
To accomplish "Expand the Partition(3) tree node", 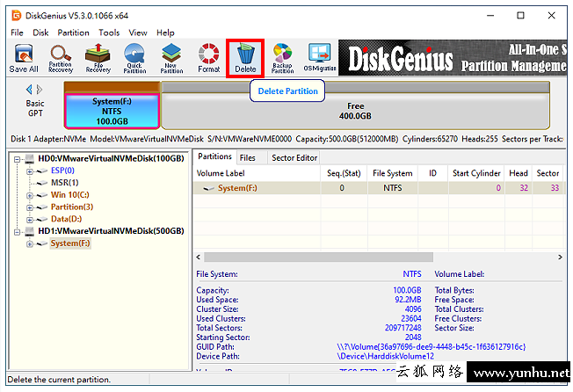I will pos(30,207).
